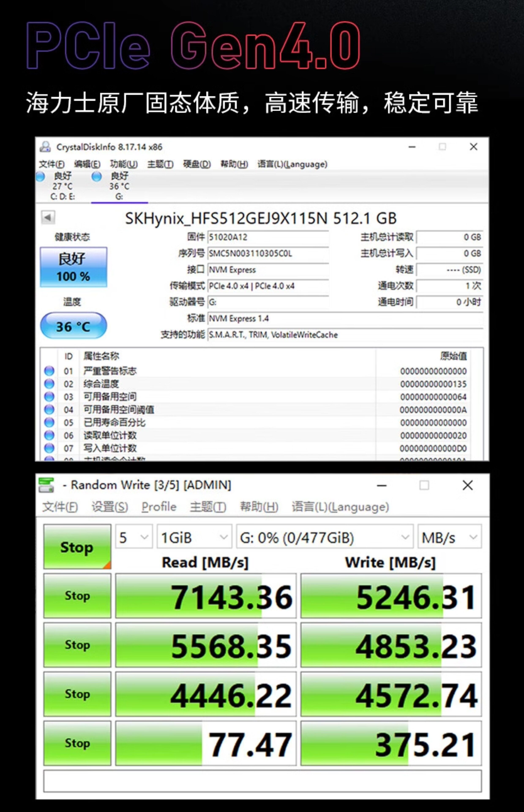Image resolution: width=524 pixels, height=812 pixels.
Task: Open the 功能(U) menu in CrystalDiskInfo
Action: pyautogui.click(x=124, y=164)
